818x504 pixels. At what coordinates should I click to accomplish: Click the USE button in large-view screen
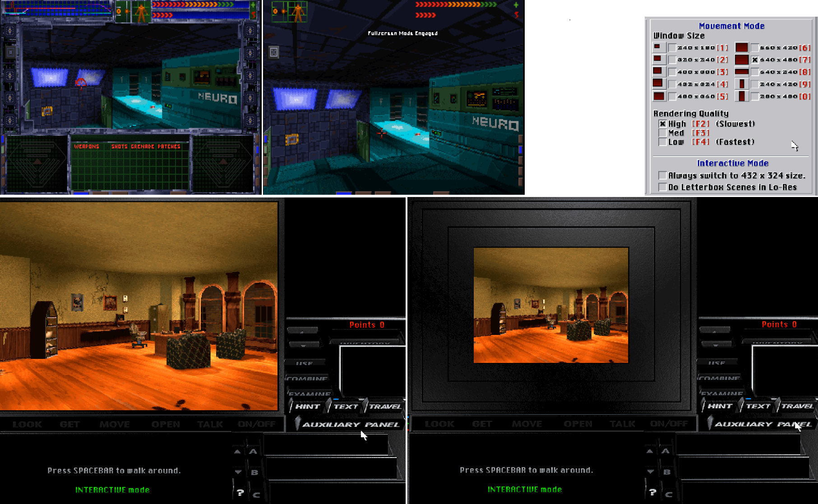(x=304, y=362)
